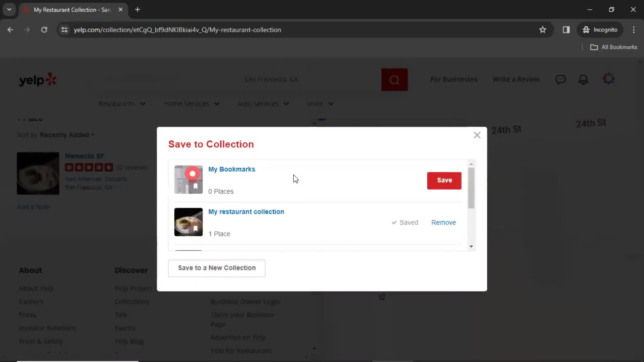Click tab search dropdown arrow

point(9,10)
